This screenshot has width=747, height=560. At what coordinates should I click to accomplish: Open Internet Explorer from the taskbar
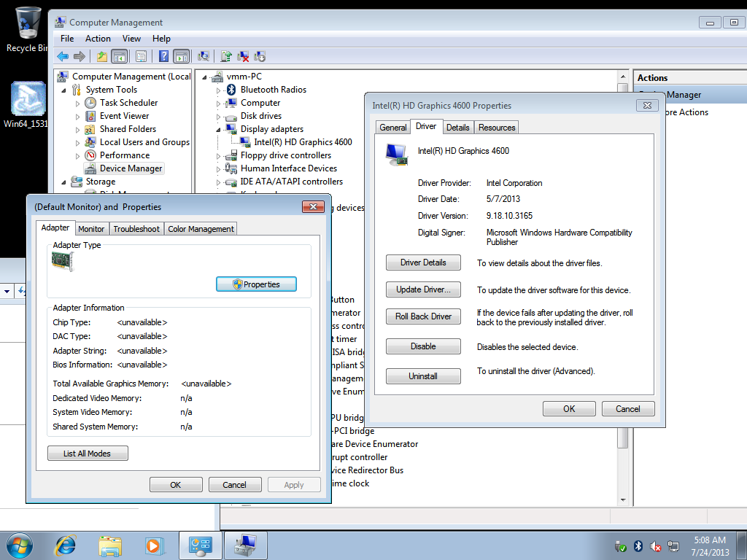pos(66,545)
